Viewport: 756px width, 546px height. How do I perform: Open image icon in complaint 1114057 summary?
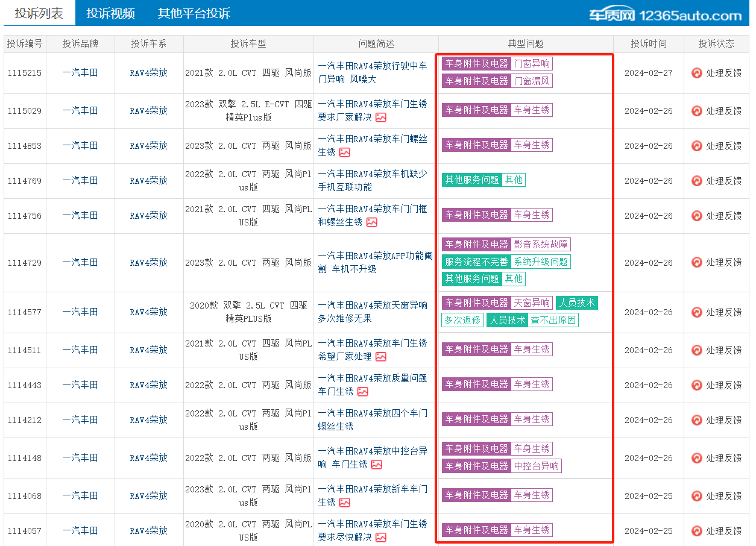[381, 538]
